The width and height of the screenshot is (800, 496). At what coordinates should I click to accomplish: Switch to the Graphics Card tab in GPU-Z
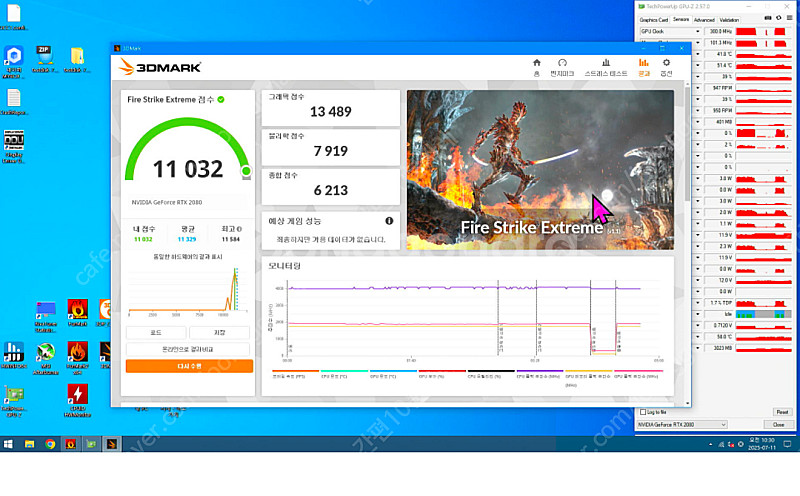654,20
